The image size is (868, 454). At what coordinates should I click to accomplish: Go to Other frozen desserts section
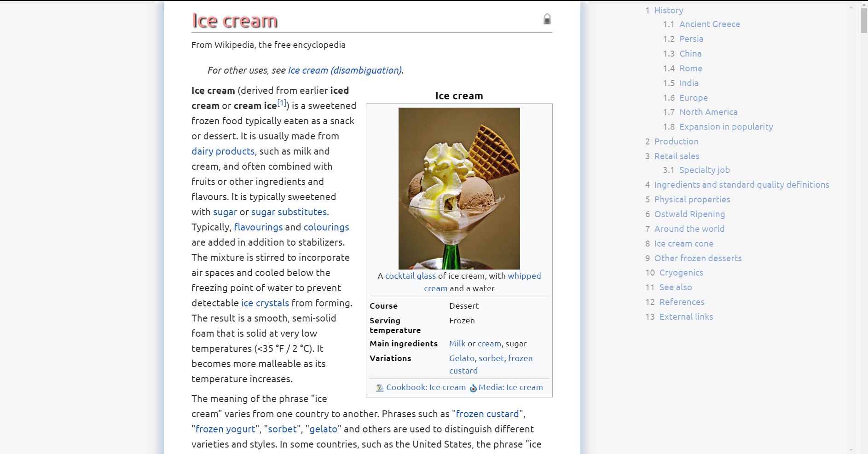[x=698, y=259]
